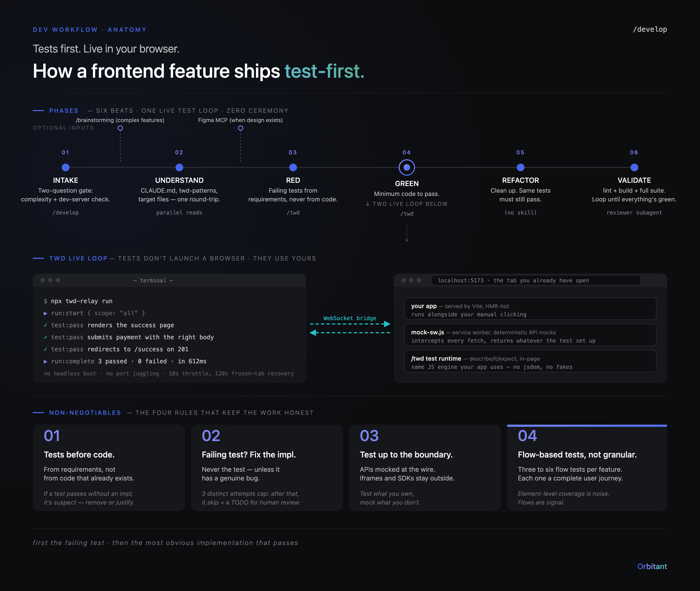Click the left-pointing WebSocket bridge arrow
700x591 pixels.
click(x=350, y=333)
